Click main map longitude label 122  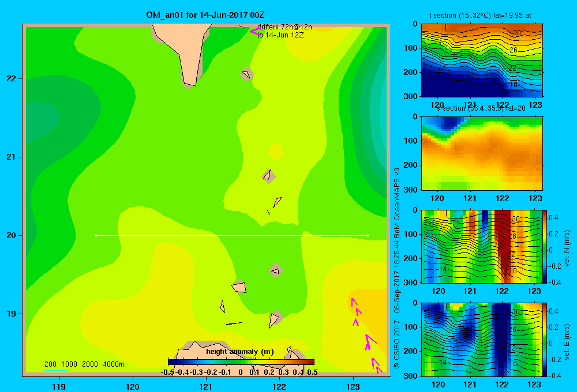click(279, 386)
